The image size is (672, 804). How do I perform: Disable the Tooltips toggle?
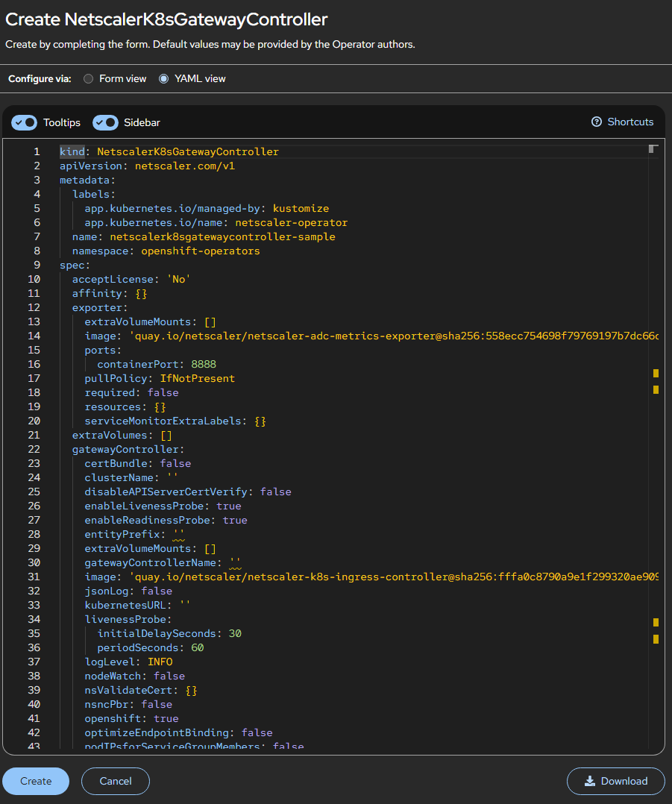[x=24, y=122]
